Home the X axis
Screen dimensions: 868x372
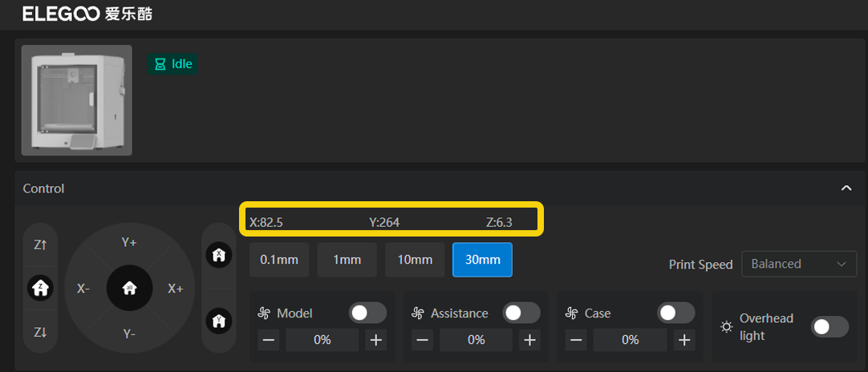(218, 255)
